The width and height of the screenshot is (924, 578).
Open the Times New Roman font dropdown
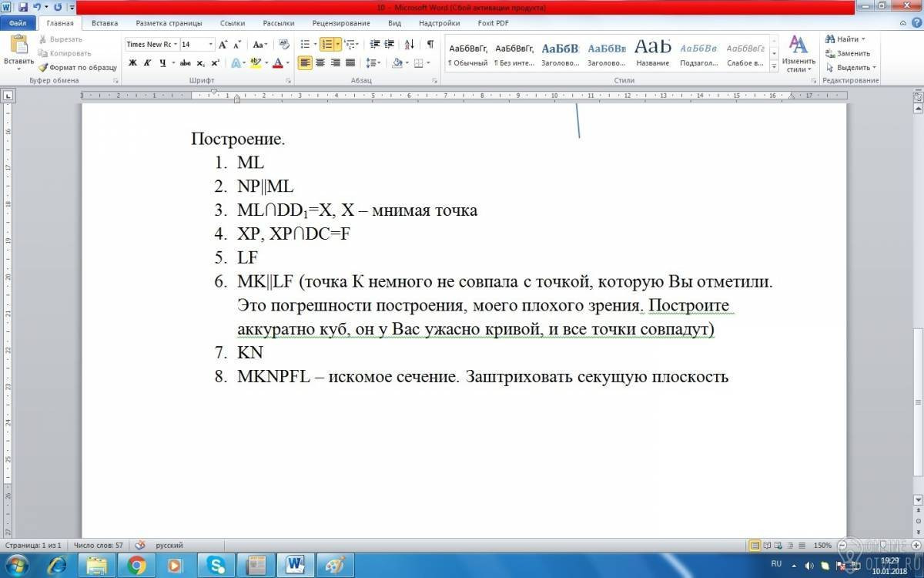(176, 45)
